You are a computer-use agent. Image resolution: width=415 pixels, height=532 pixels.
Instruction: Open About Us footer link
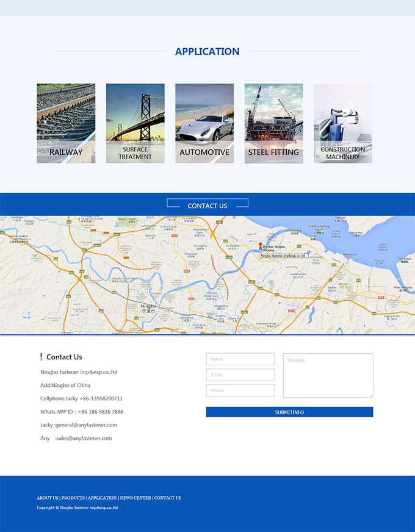point(48,498)
